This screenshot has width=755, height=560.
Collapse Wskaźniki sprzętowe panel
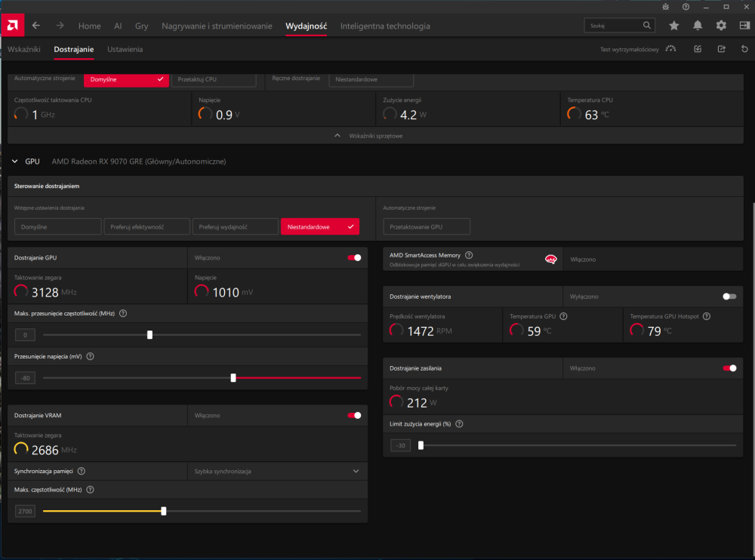coord(375,136)
